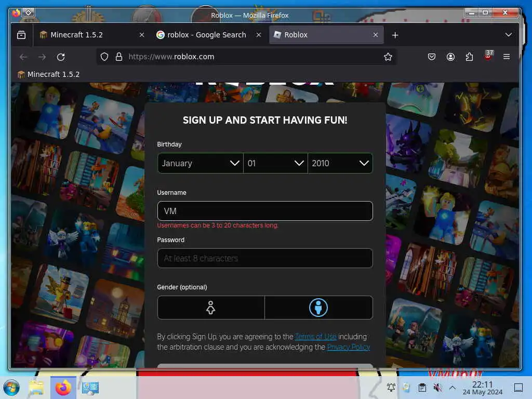The height and width of the screenshot is (399, 532).
Task: Open File Explorer from the taskbar
Action: click(36, 388)
